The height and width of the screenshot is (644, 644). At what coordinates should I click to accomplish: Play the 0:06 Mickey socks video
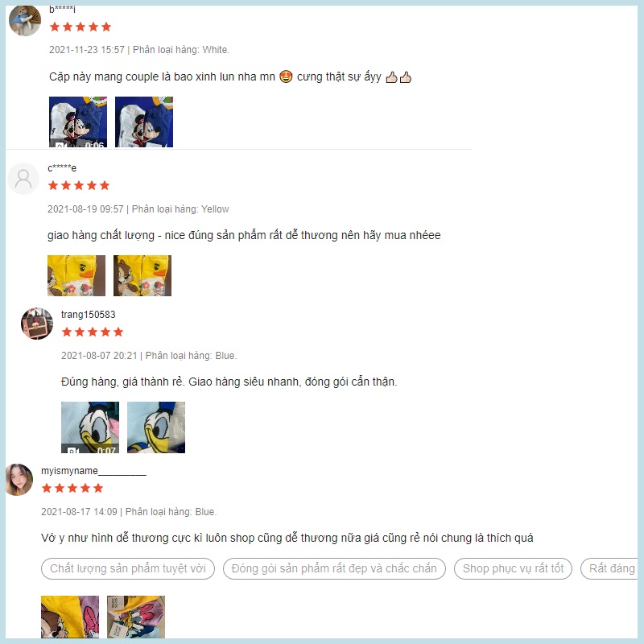pos(78,122)
